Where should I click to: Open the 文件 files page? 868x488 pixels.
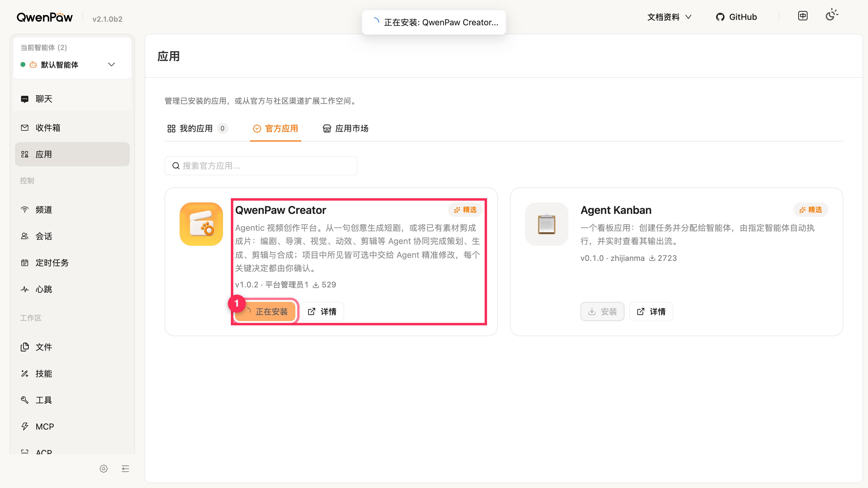(72, 347)
